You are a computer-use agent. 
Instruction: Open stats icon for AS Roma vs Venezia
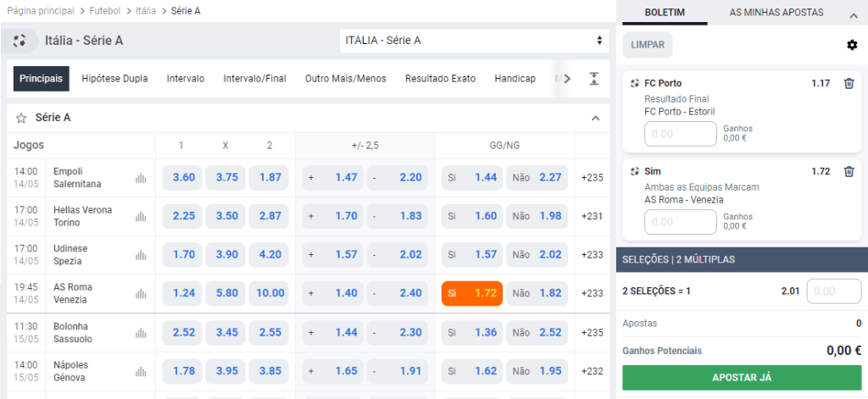141,294
